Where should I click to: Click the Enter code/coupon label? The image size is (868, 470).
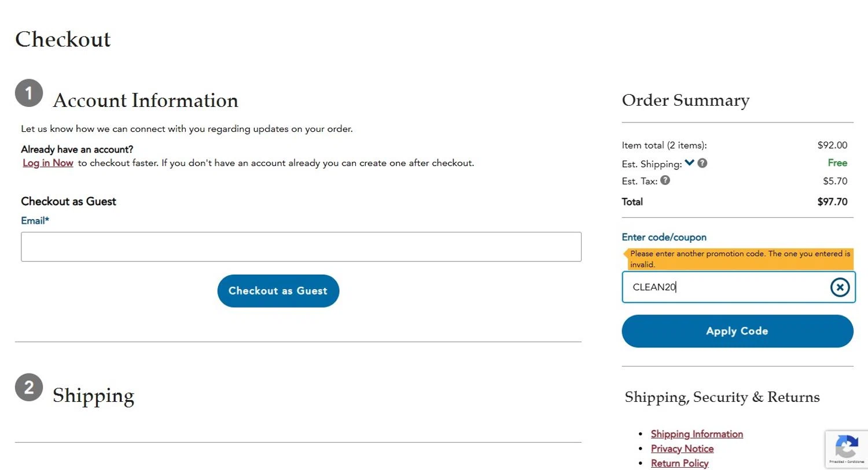(x=664, y=237)
